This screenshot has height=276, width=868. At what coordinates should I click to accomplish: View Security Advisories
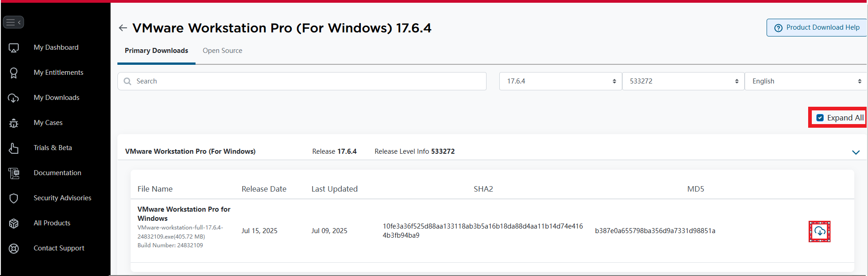[63, 198]
